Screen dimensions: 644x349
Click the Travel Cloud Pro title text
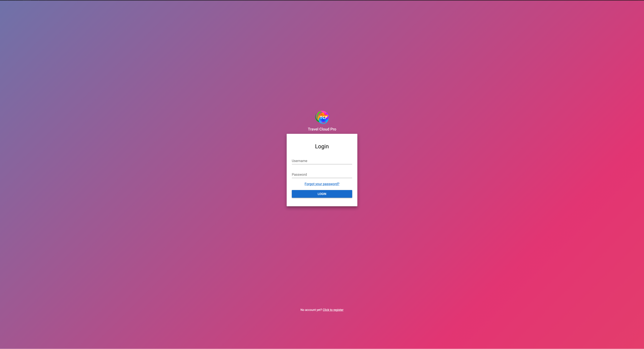[322, 129]
